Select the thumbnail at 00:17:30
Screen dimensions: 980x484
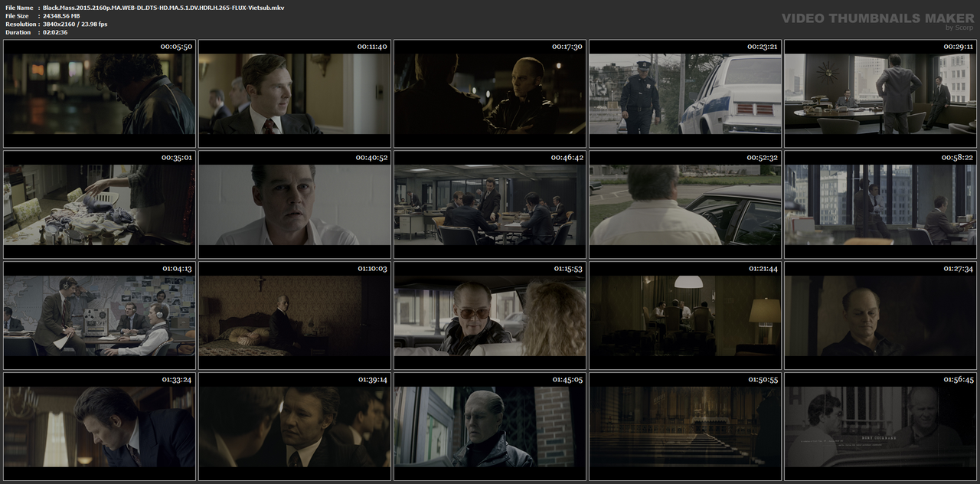coord(490,94)
